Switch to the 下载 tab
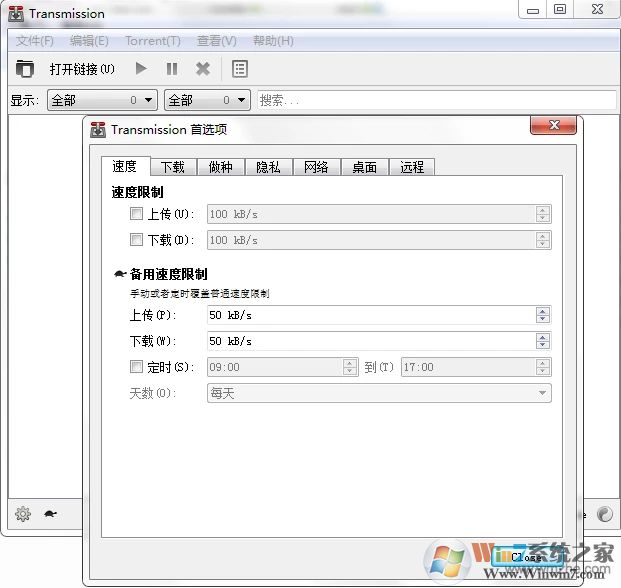This screenshot has height=588, width=621. 173,167
